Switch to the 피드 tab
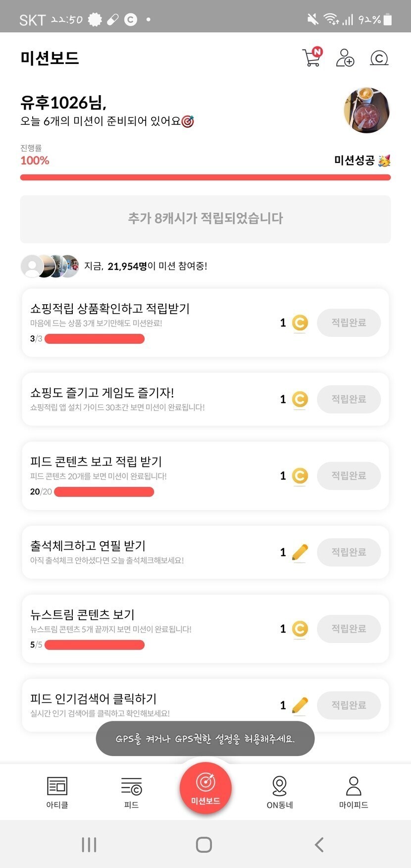 tap(131, 792)
